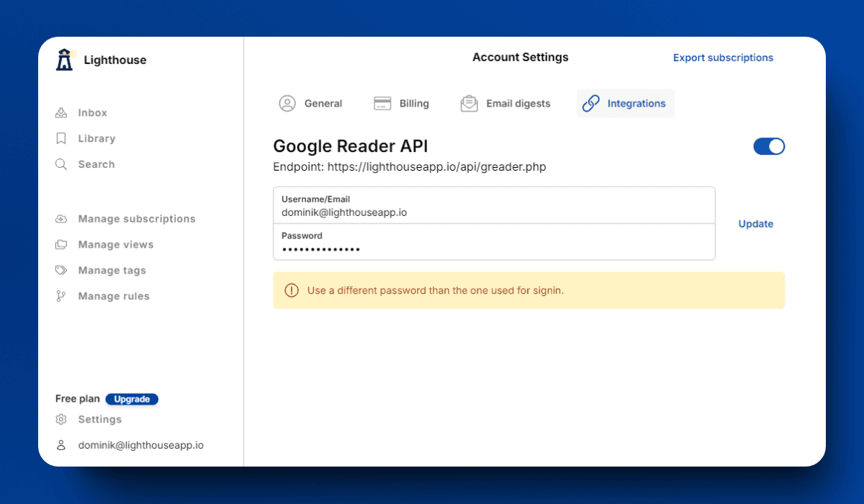This screenshot has width=864, height=504.
Task: Click the Search magnifier icon
Action: pyautogui.click(x=61, y=165)
